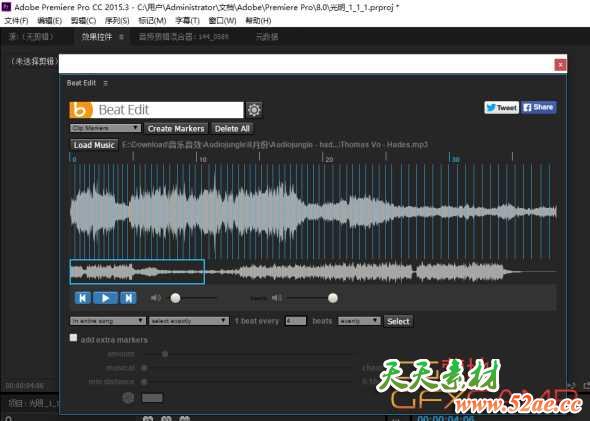Click the music volume slider knob
Viewport: 590px width, 421px height.
point(175,298)
